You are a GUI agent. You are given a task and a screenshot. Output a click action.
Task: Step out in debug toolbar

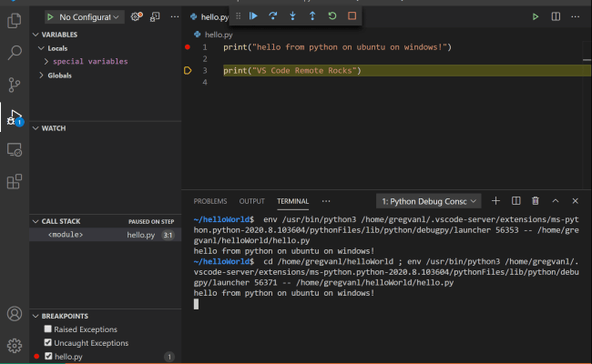(x=312, y=15)
